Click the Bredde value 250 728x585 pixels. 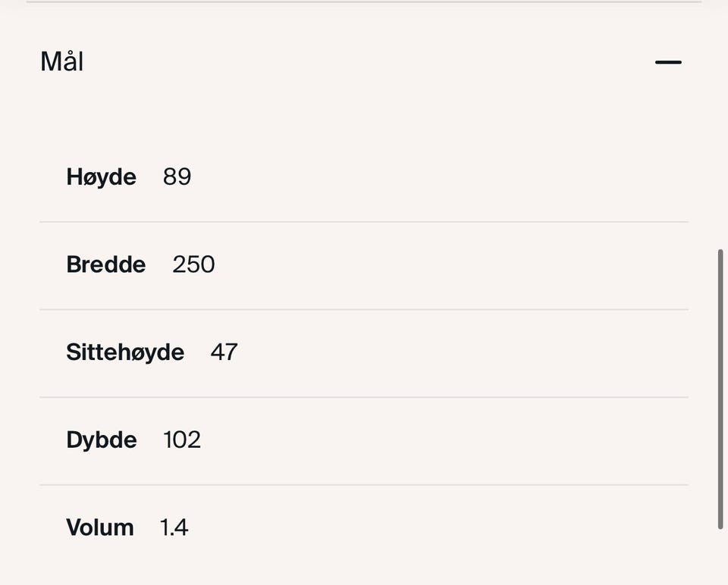pyautogui.click(x=193, y=264)
